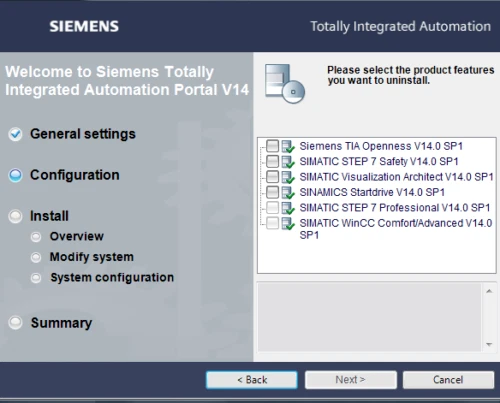The width and height of the screenshot is (500, 403).
Task: Click the installed-product icon beside STEP 7 Safety
Action: pyautogui.click(x=288, y=162)
